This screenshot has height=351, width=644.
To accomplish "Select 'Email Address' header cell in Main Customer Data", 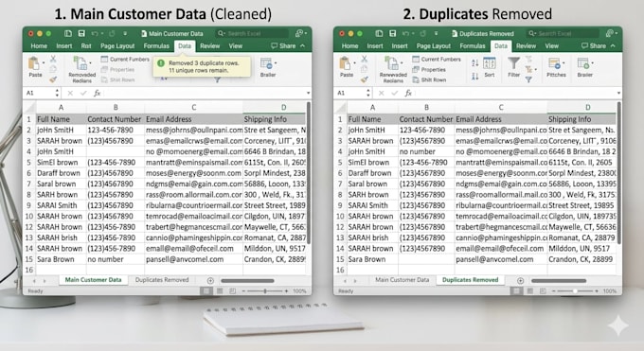I will (194, 119).
